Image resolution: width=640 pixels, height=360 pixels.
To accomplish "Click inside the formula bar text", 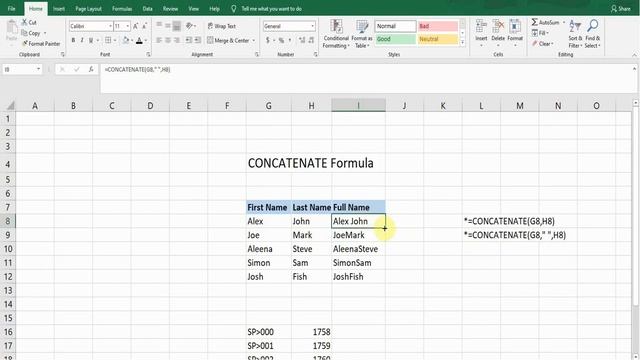I will pyautogui.click(x=138, y=70).
